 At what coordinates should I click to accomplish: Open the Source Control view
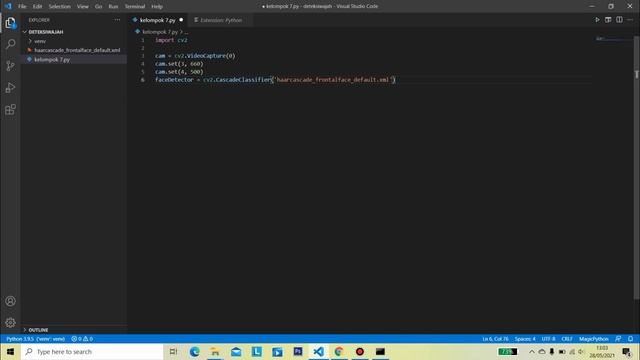pos(10,66)
